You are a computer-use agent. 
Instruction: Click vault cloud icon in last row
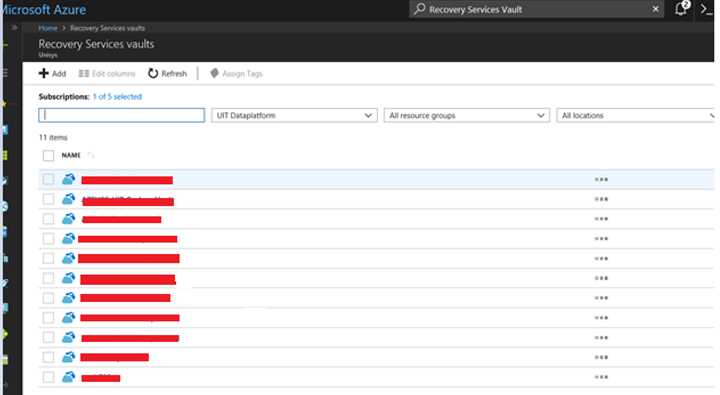click(x=68, y=376)
